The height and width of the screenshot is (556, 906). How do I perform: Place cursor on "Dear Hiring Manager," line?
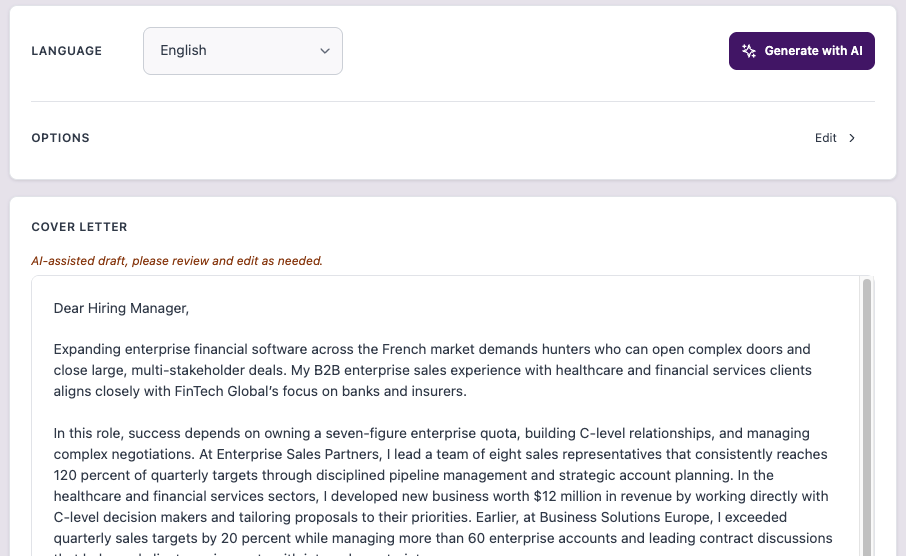pos(121,308)
